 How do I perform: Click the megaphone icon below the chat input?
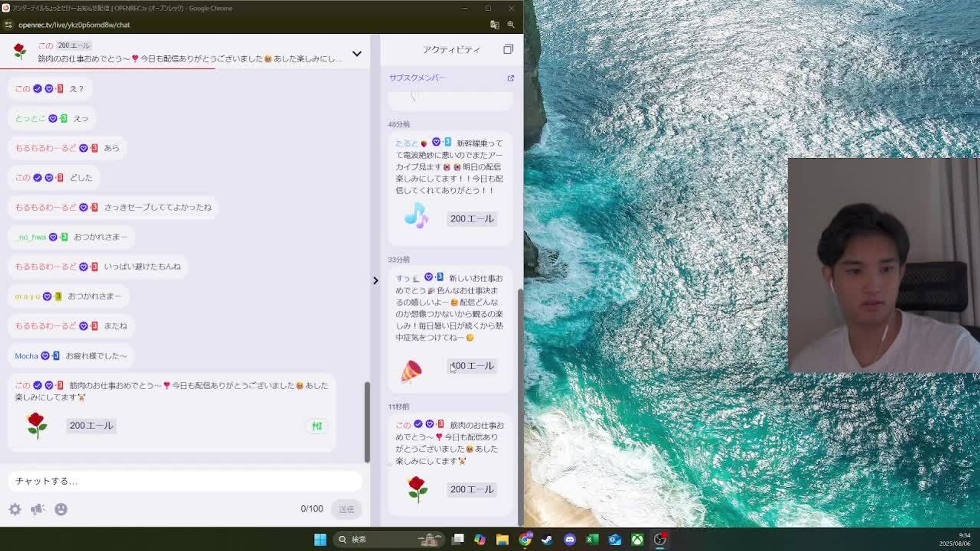pyautogui.click(x=38, y=509)
